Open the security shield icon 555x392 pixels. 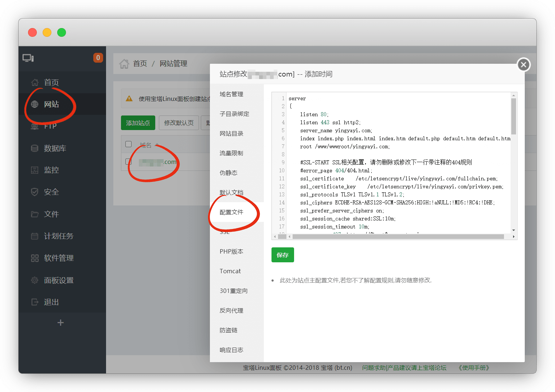point(35,192)
